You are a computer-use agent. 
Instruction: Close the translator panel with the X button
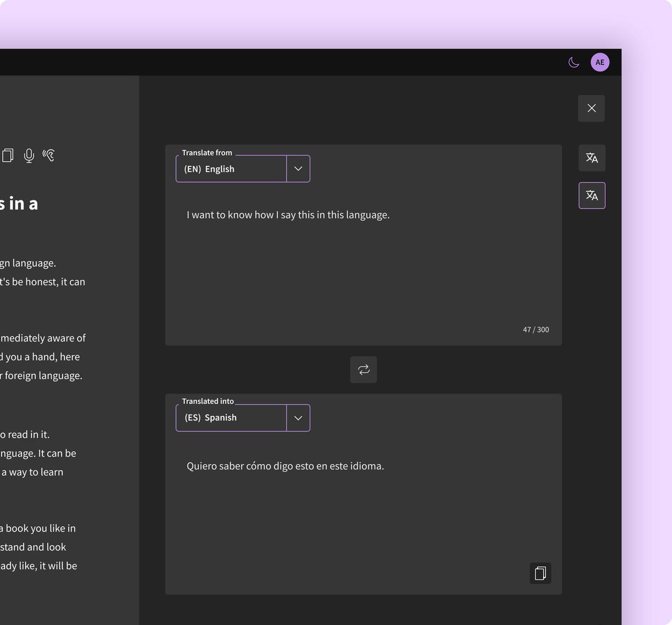click(591, 108)
